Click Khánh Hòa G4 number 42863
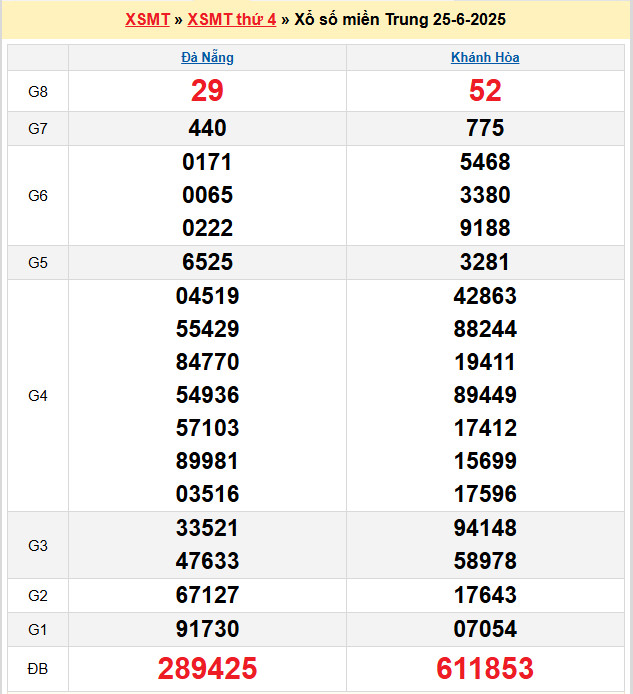633x694 pixels. [485, 296]
